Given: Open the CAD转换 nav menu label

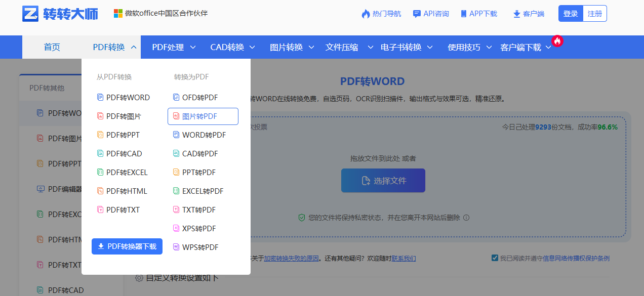Looking at the screenshot, I should click(x=227, y=47).
